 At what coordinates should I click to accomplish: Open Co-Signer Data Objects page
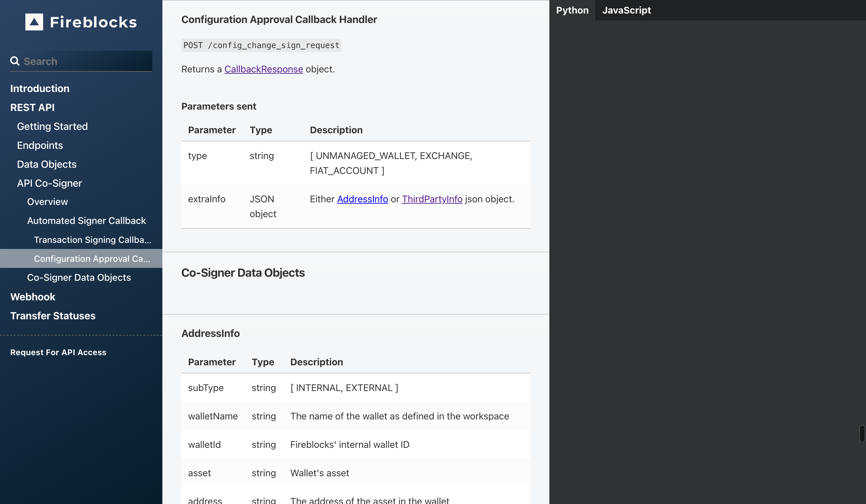79,277
